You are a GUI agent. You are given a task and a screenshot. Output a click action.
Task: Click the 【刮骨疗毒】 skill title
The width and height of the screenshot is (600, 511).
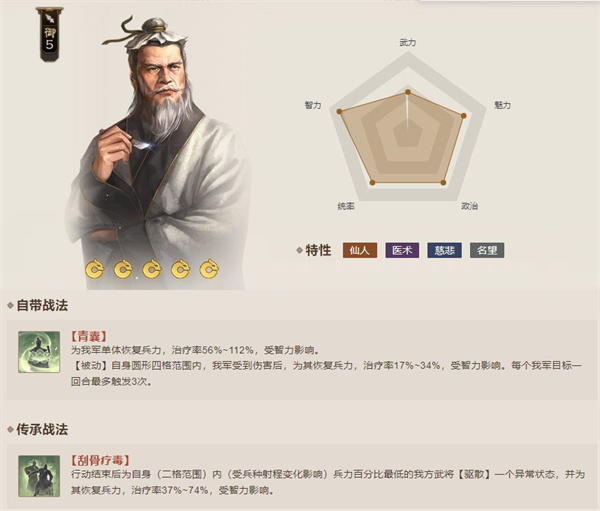coord(100,460)
